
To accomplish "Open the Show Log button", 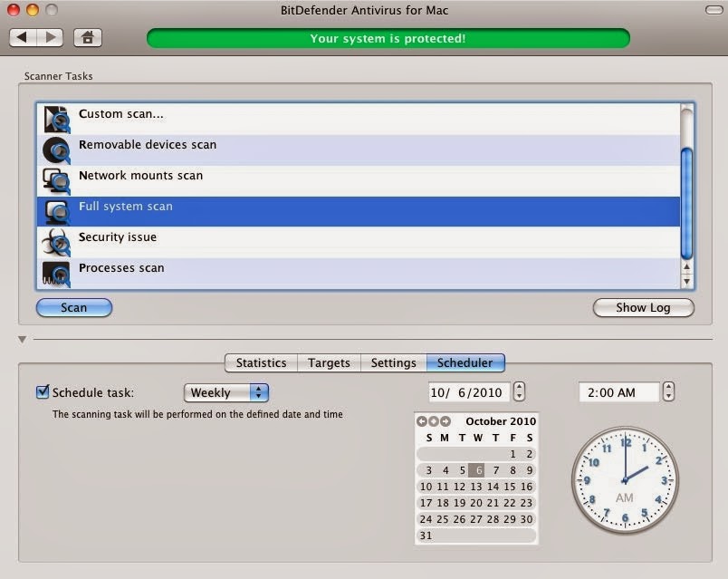I will tap(644, 308).
